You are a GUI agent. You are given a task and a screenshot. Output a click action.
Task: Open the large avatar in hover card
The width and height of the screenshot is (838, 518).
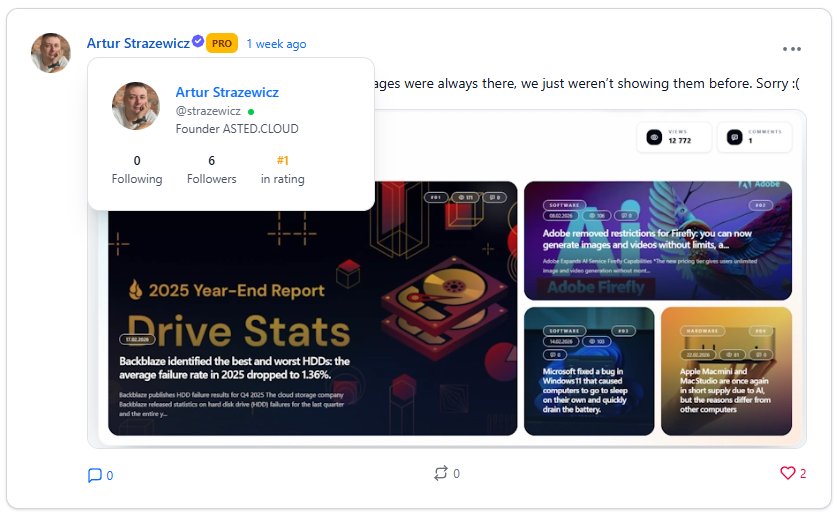pyautogui.click(x=136, y=106)
